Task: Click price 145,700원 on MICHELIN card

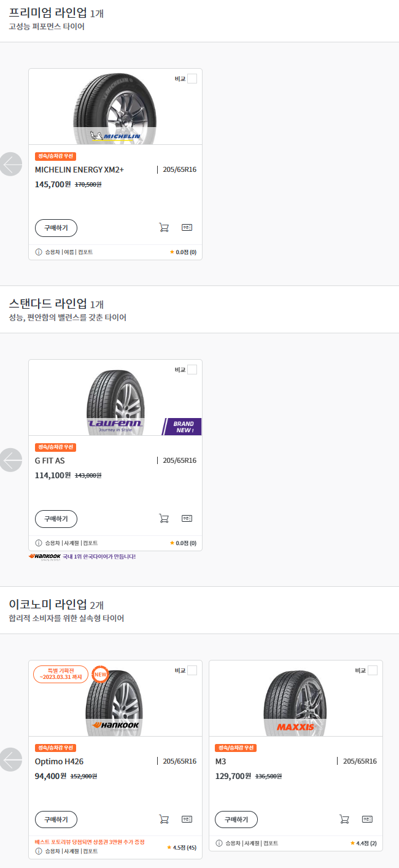Action: [53, 184]
